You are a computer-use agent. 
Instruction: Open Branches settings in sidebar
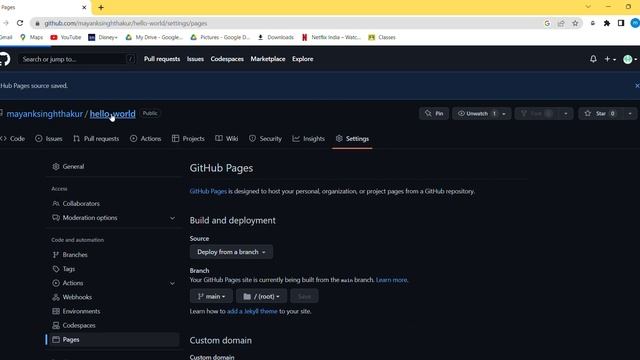coord(113,255)
